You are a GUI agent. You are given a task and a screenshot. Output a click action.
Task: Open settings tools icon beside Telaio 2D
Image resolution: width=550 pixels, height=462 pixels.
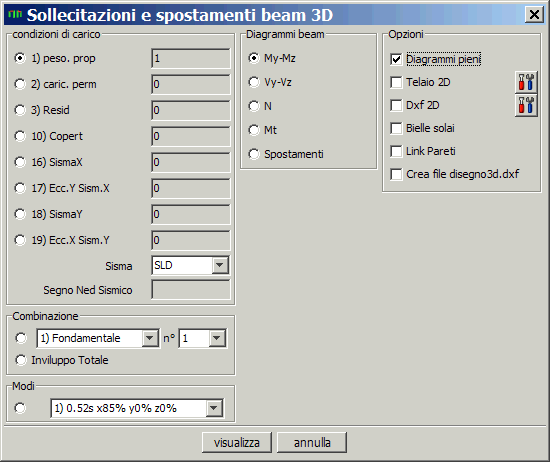(526, 82)
